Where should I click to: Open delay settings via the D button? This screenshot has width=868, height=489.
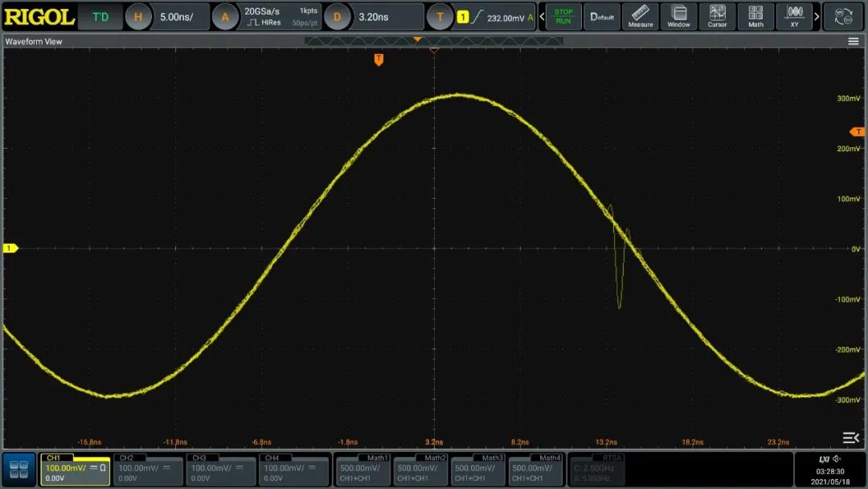[x=337, y=17]
